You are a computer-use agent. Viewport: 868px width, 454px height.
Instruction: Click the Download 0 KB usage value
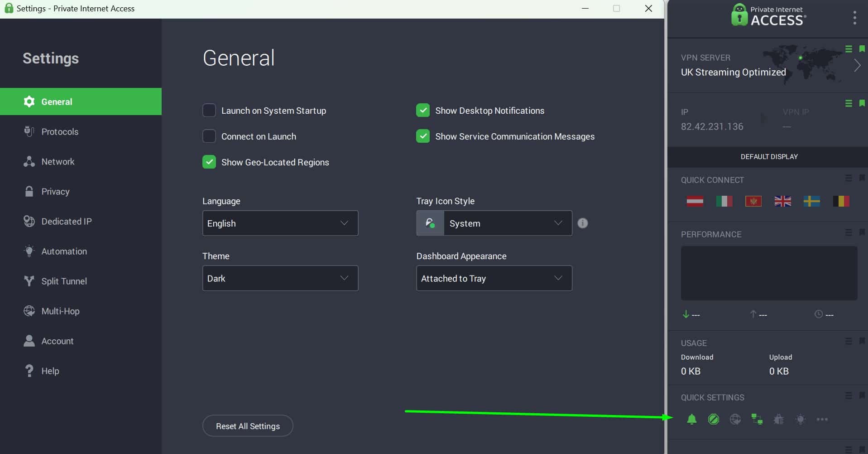coord(691,371)
